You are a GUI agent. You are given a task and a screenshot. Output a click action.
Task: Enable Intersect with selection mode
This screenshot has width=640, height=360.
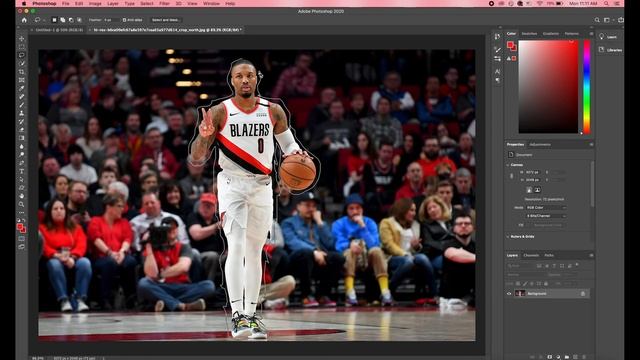point(79,20)
